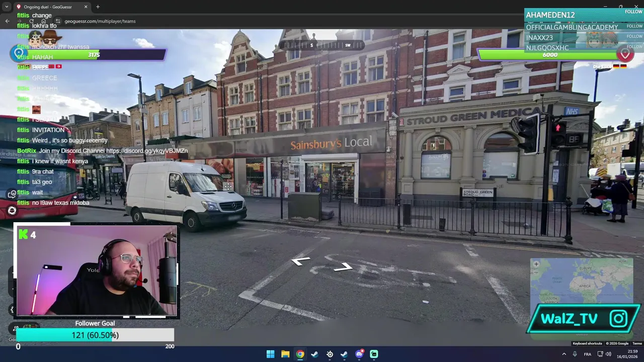Click the webcam overlay of the streamer
The width and height of the screenshot is (644, 362).
(x=96, y=271)
